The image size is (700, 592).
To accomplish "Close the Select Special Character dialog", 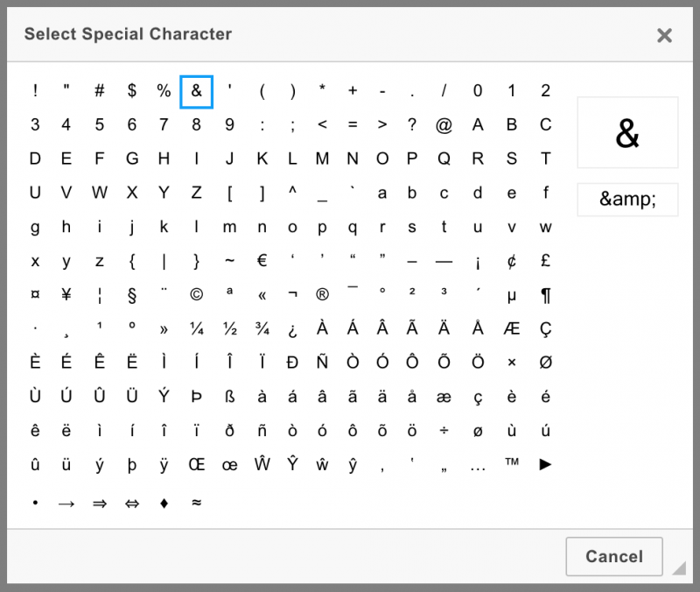I will (664, 35).
